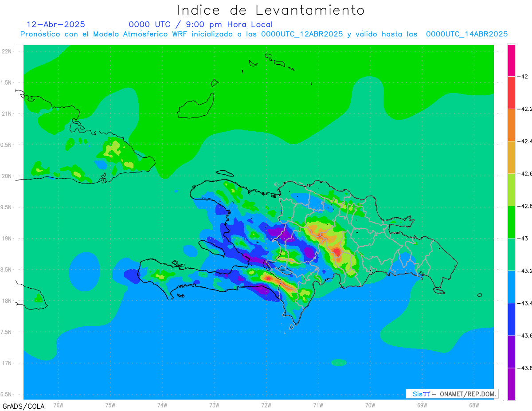Click the '-42' color bar value
The height and width of the screenshot is (411, 532).
pyautogui.click(x=524, y=76)
